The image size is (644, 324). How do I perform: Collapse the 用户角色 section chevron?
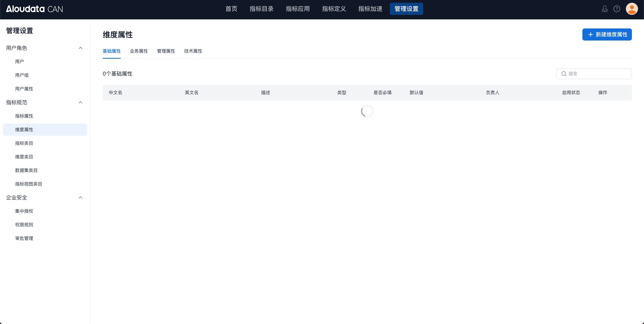click(80, 48)
